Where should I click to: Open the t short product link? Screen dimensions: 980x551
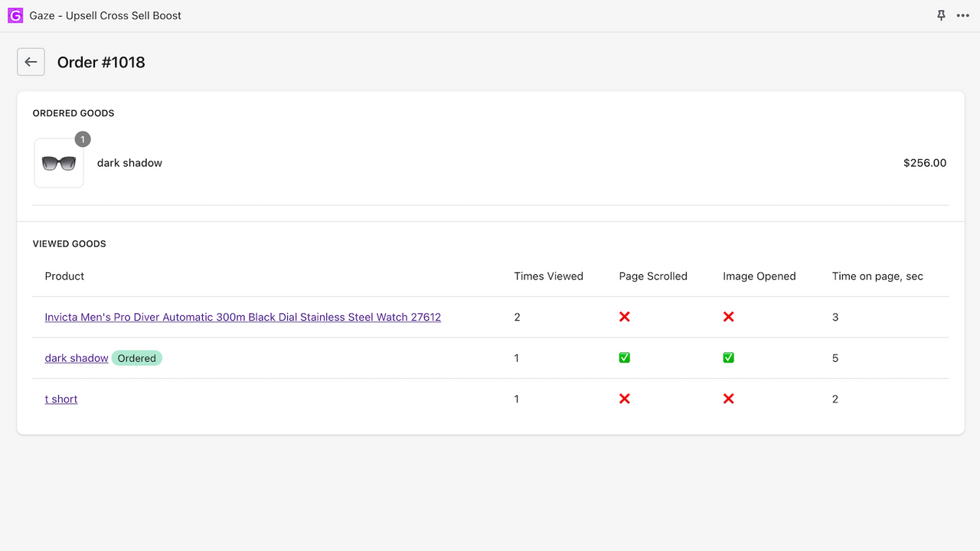point(61,399)
